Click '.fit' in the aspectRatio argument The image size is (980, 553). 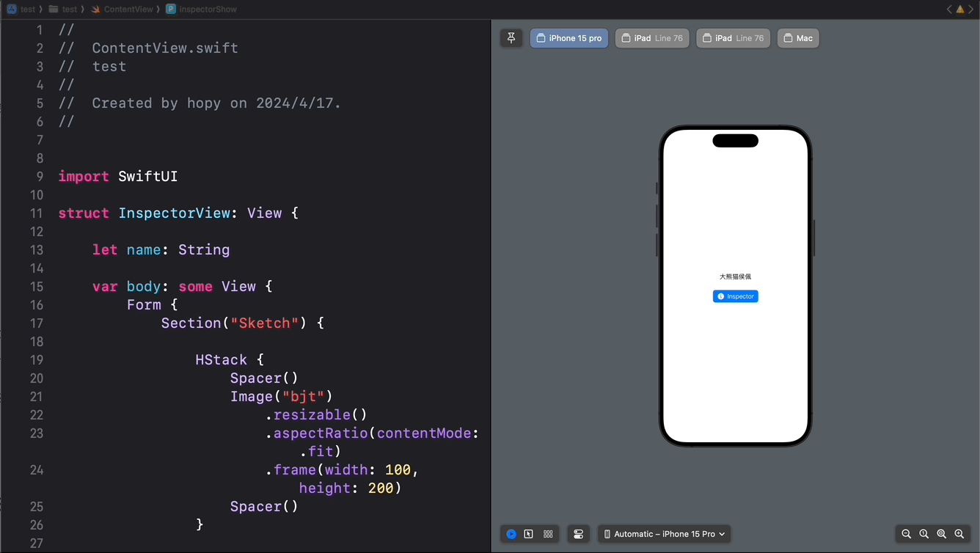click(x=316, y=452)
